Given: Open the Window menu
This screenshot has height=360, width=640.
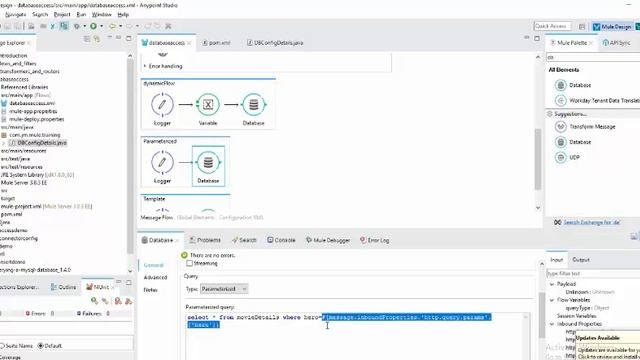Looking at the screenshot, I should 102,15.
